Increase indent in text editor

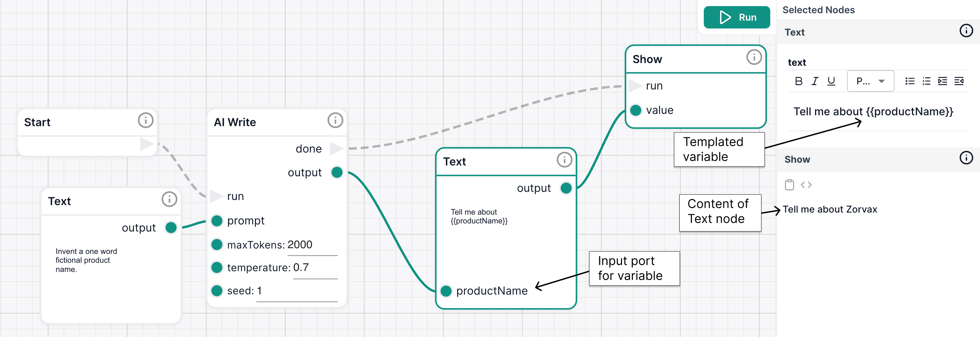(942, 81)
